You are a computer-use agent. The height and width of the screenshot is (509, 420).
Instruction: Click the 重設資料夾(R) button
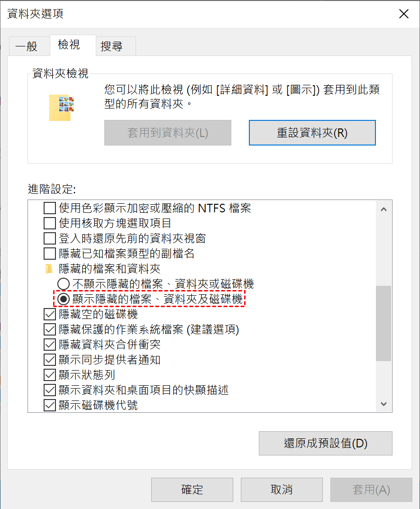click(x=312, y=133)
